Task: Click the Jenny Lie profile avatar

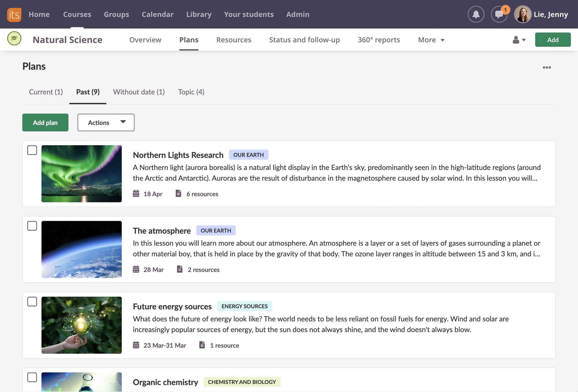Action: [x=523, y=14]
